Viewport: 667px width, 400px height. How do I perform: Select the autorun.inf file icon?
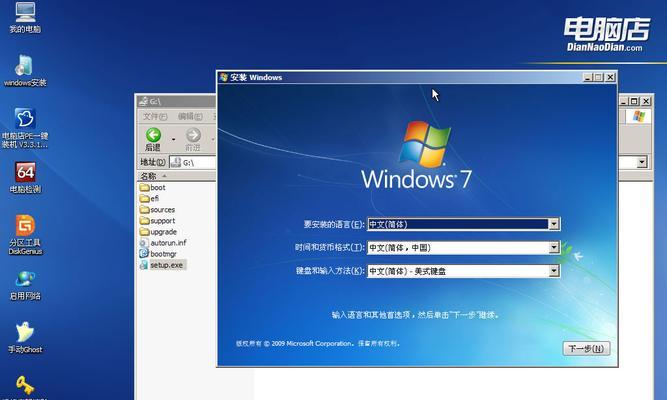pyautogui.click(x=144, y=243)
